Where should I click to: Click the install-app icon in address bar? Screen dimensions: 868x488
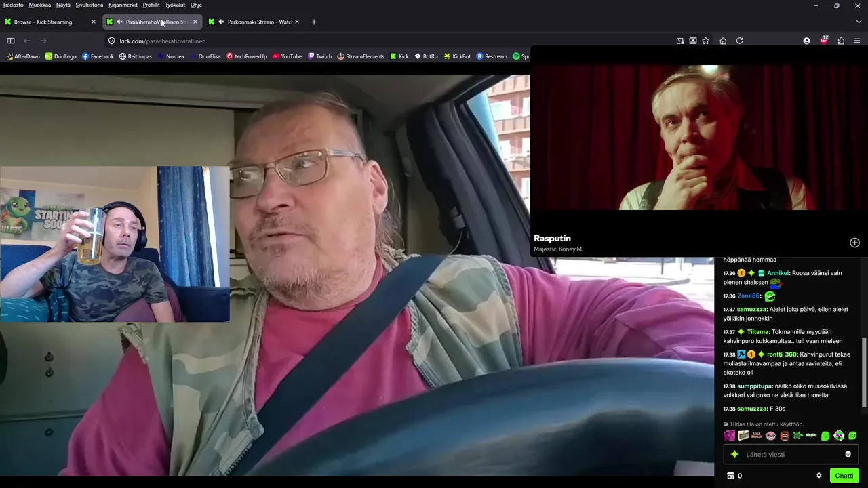point(693,41)
